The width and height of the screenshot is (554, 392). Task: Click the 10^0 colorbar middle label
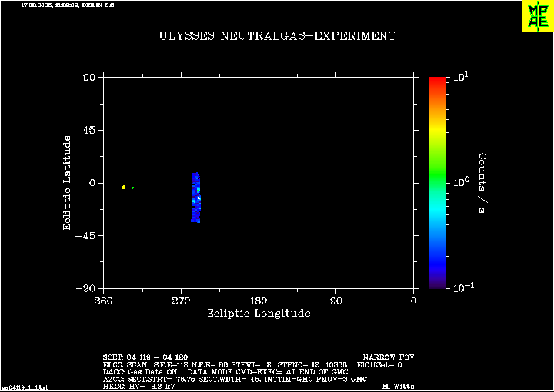(x=461, y=182)
